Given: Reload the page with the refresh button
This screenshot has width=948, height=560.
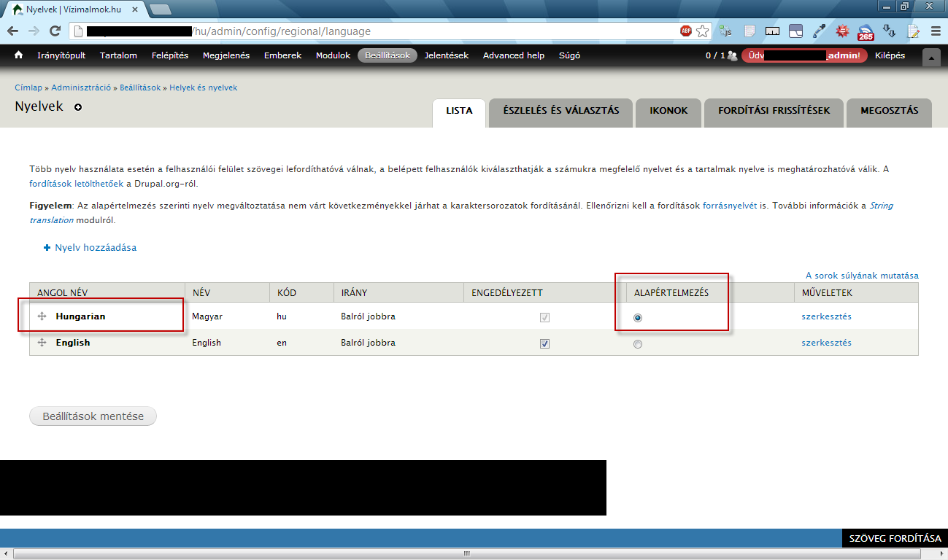Looking at the screenshot, I should tap(55, 31).
